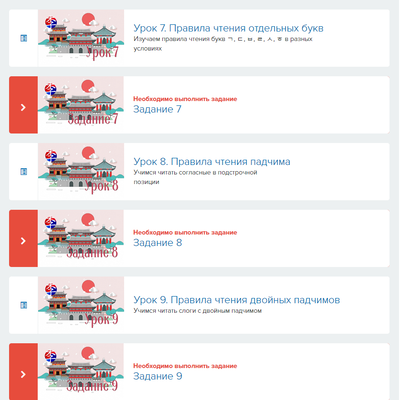The width and height of the screenshot is (400, 400).
Task: Open the Задание 8 temple thumbnail image
Action: point(81,238)
